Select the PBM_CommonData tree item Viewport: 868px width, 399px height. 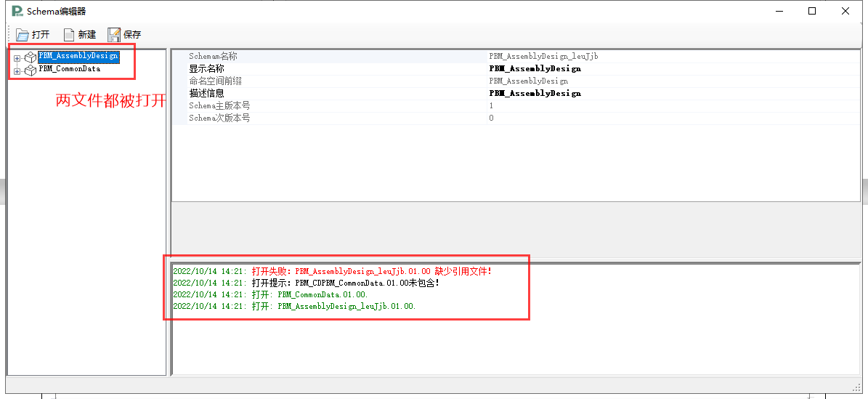click(x=69, y=69)
